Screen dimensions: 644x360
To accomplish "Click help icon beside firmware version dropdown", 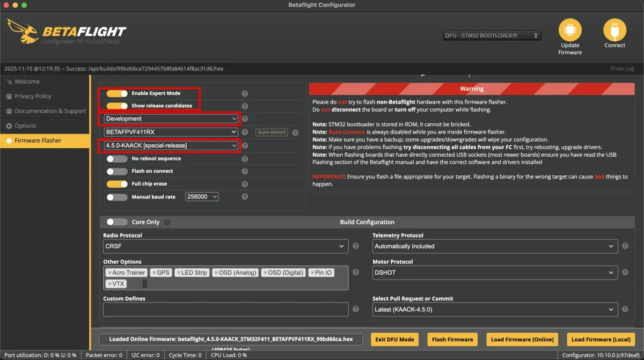I will [x=245, y=145].
